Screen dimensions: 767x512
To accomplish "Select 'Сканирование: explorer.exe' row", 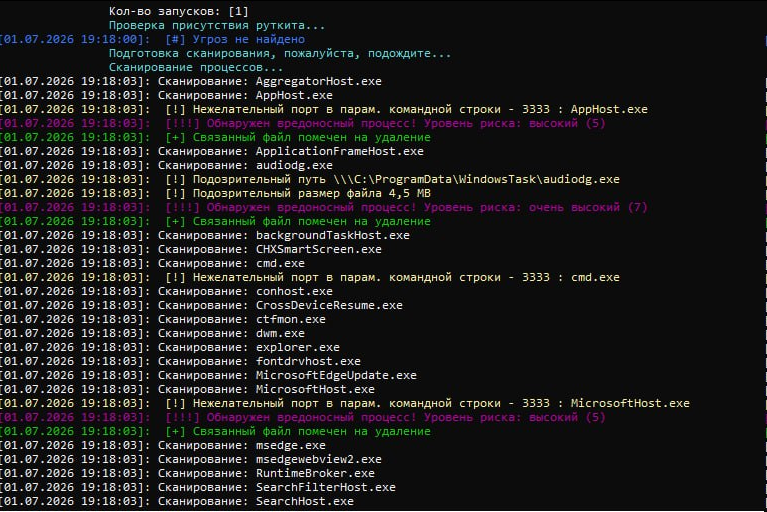I will click(x=170, y=347).
